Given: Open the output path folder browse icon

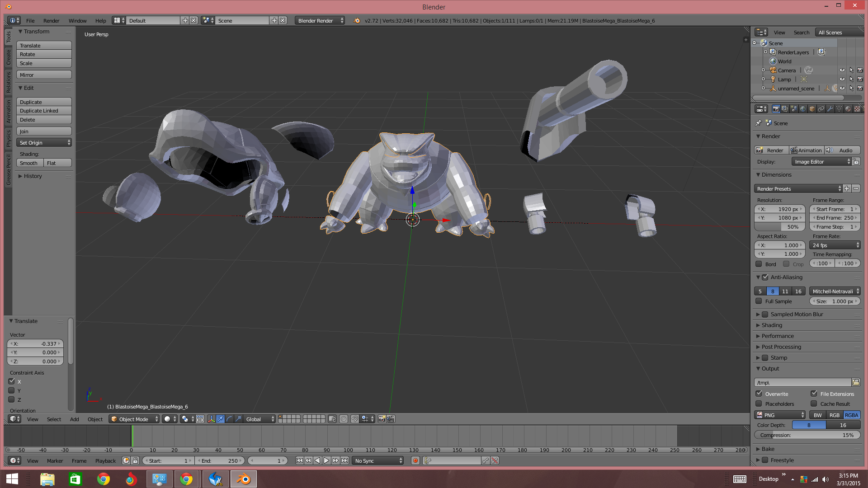Looking at the screenshot, I should pos(856,382).
